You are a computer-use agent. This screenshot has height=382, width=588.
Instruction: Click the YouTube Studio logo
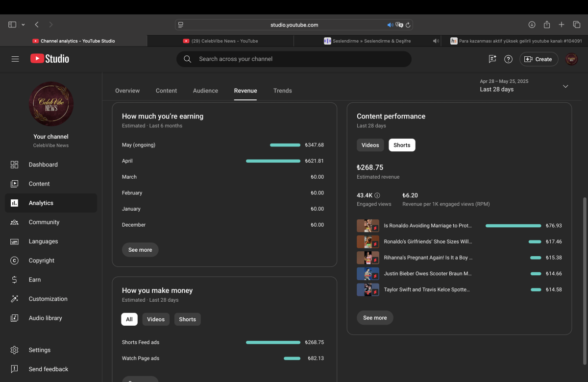(x=49, y=59)
